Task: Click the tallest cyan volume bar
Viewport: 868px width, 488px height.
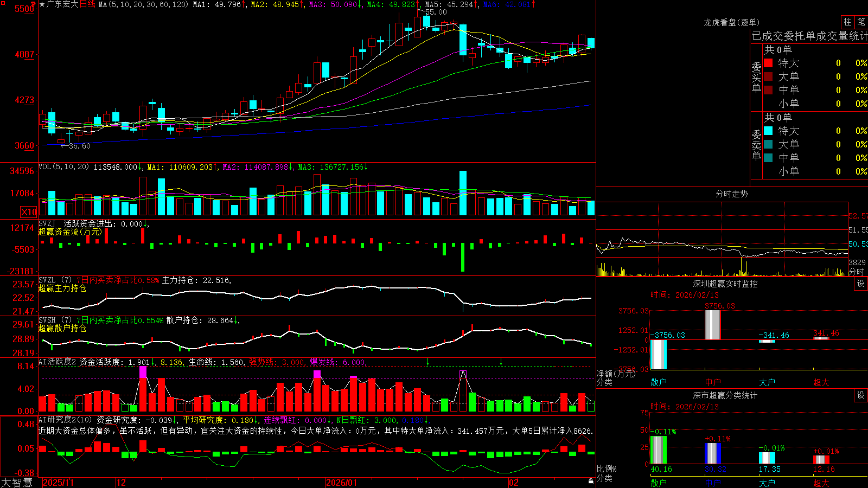Action: click(463, 193)
